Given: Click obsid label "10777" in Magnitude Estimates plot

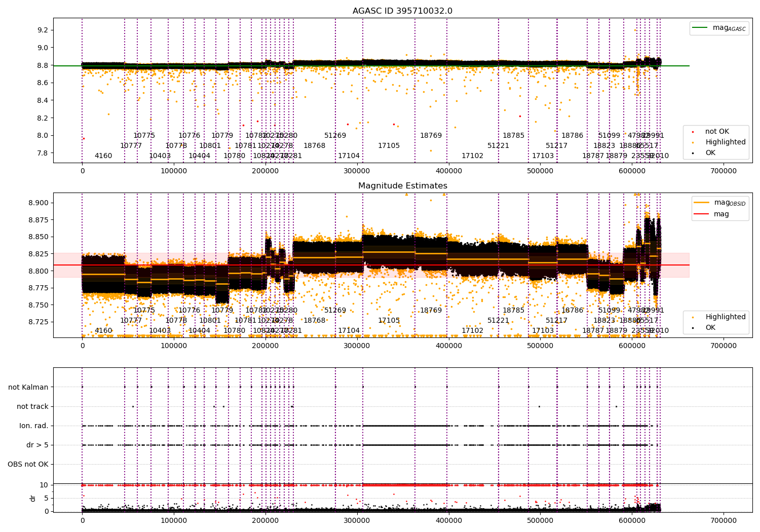Looking at the screenshot, I should tap(131, 321).
